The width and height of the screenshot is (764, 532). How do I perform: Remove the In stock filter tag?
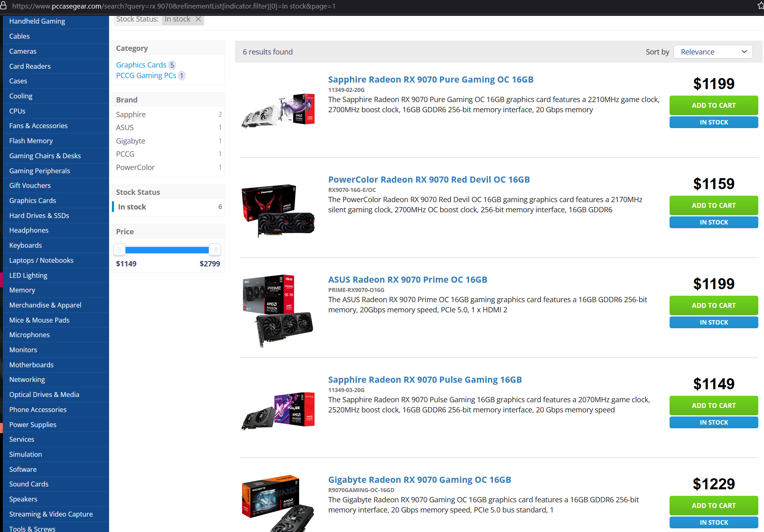tap(198, 19)
